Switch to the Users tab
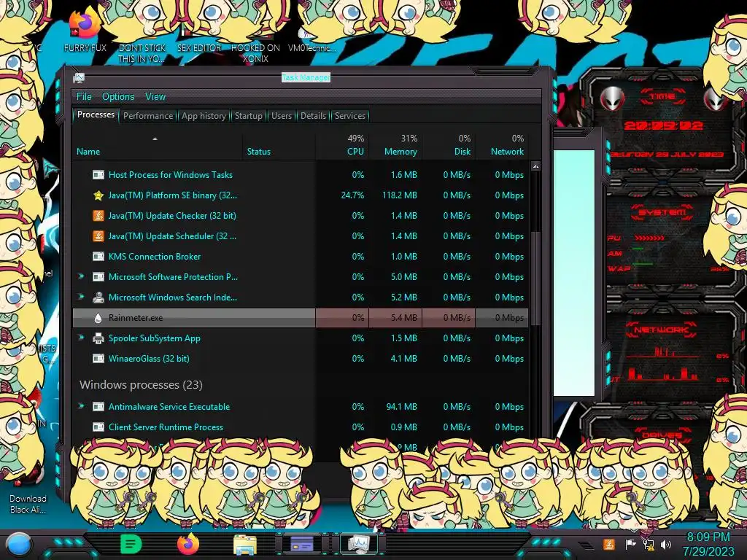 point(281,116)
